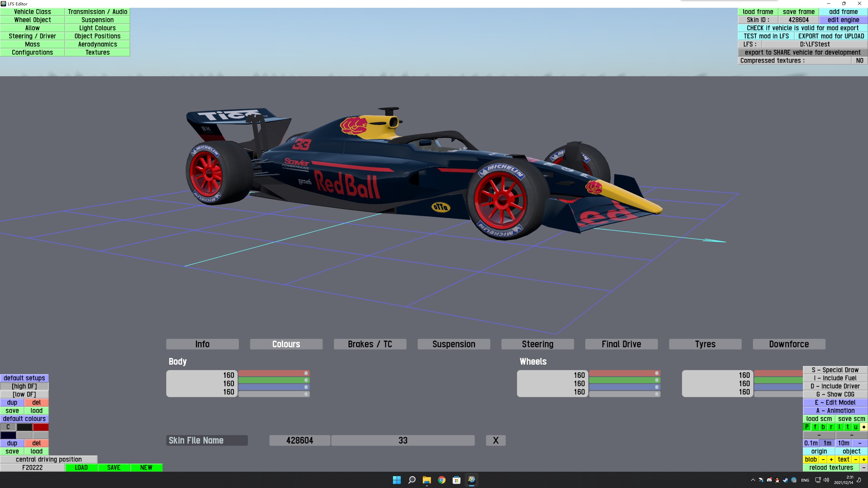Click the Skin ID 428604 field
The width and height of the screenshot is (868, 488).
coord(798,20)
